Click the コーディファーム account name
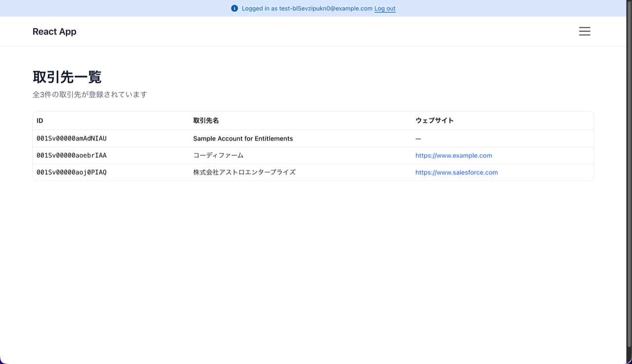This screenshot has width=632, height=364. 218,155
